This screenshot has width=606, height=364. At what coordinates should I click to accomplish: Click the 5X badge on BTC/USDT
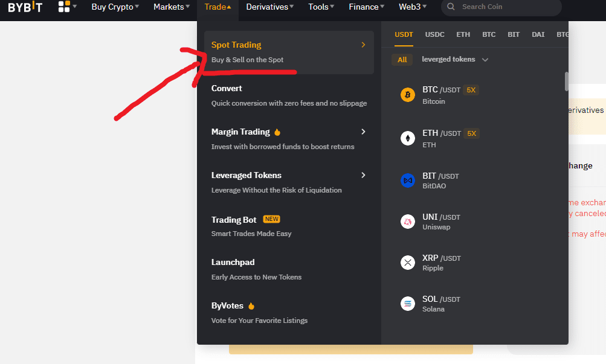point(471,90)
